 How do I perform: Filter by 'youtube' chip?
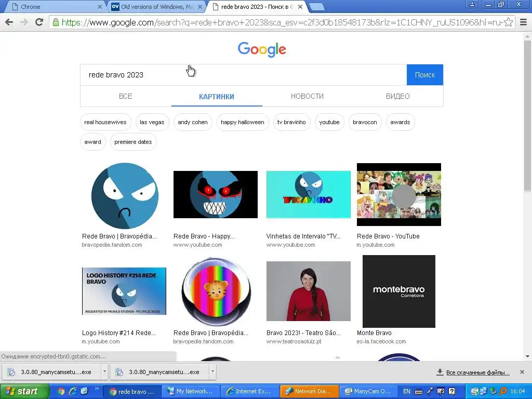pos(329,122)
